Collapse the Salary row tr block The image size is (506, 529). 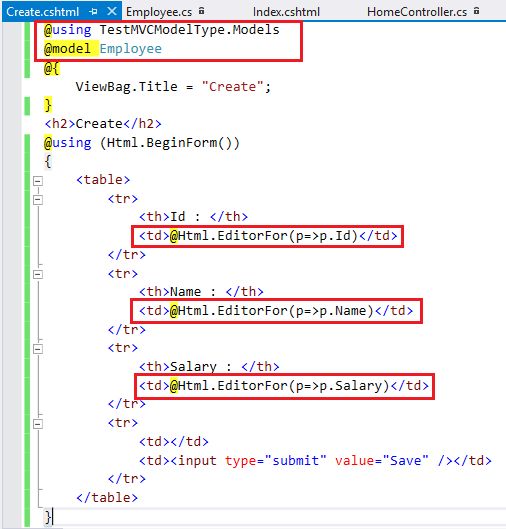[x=38, y=349]
